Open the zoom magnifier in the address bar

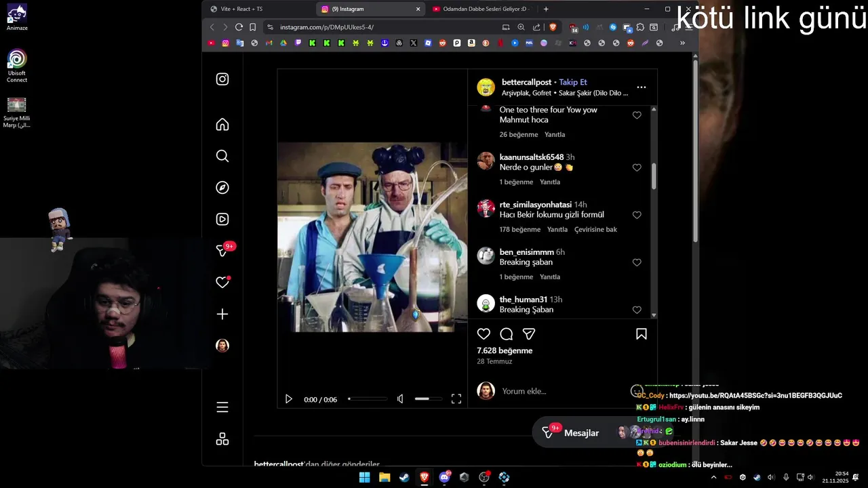pyautogui.click(x=521, y=27)
